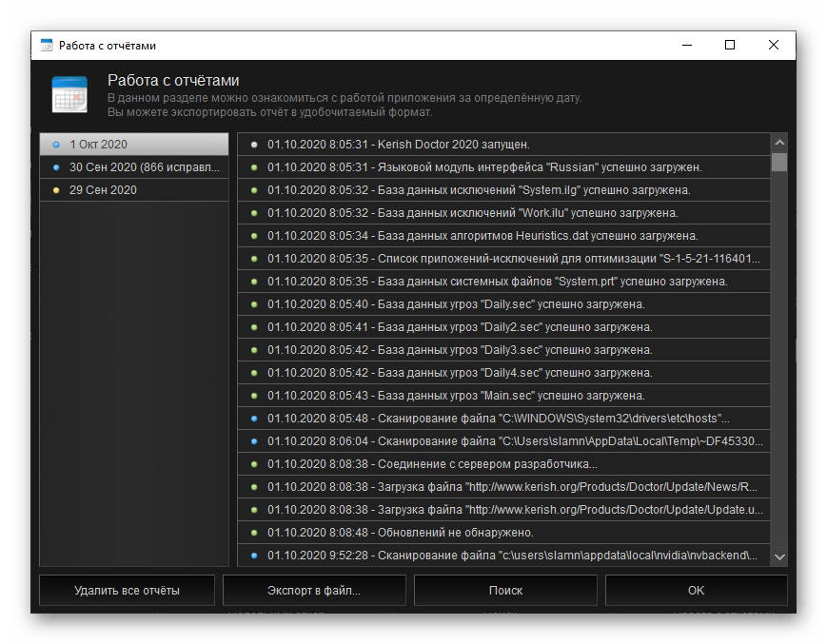Select the S-1-5-21 optimization exclusions entry

pyautogui.click(x=503, y=258)
